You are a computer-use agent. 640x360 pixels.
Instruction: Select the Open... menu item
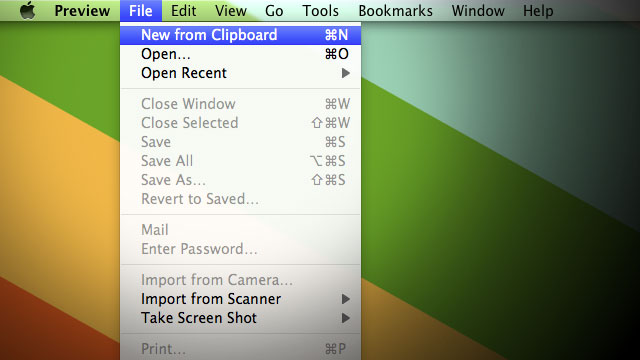click(x=240, y=54)
